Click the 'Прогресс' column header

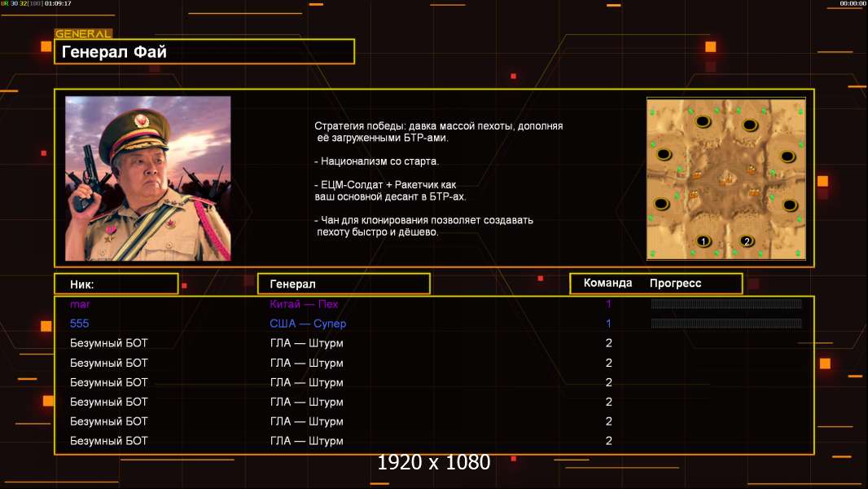675,283
